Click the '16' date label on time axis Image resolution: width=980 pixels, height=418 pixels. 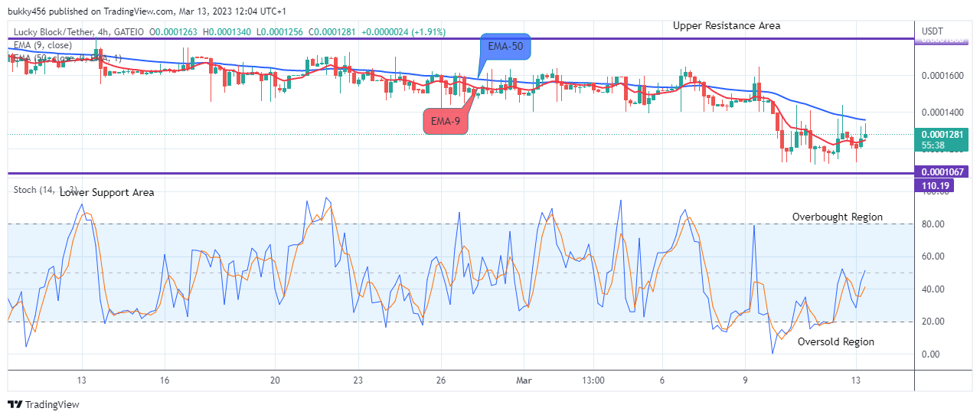click(165, 380)
